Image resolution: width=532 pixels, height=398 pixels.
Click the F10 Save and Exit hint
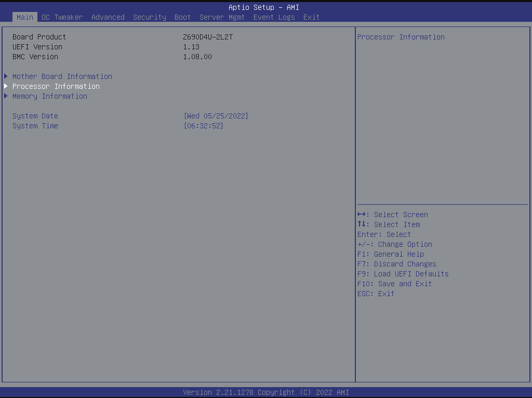394,284
